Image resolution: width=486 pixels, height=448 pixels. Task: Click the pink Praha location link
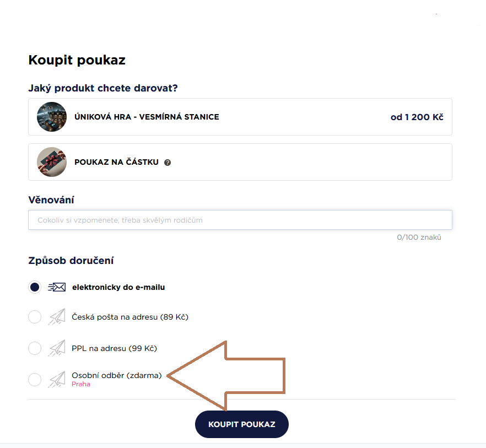(80, 385)
